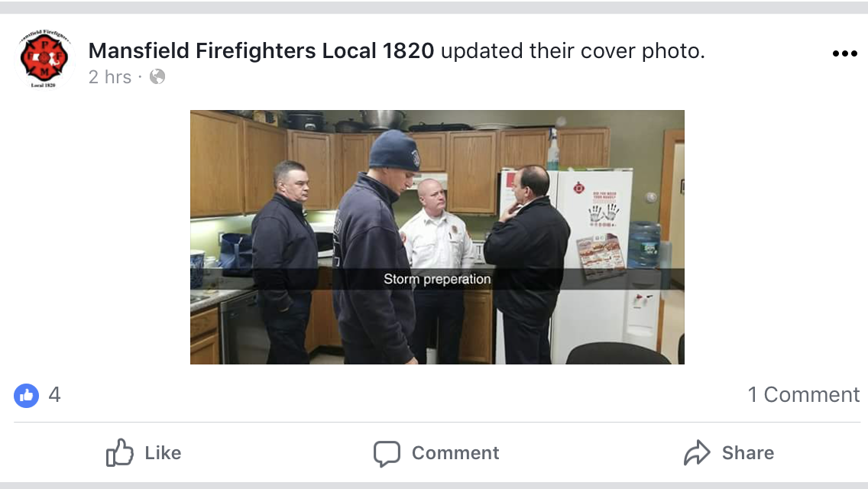Tap the speech bubble Comment icon
Image resolution: width=868 pixels, height=489 pixels.
click(x=387, y=454)
